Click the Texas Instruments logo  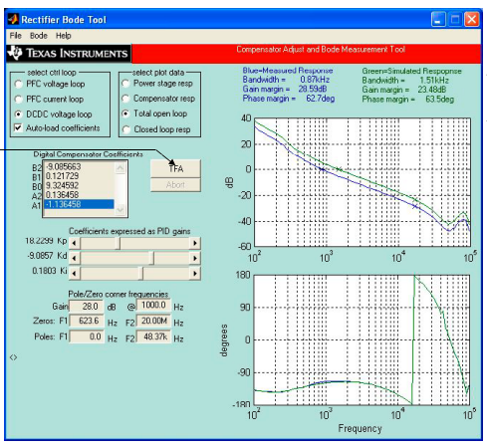point(69,53)
